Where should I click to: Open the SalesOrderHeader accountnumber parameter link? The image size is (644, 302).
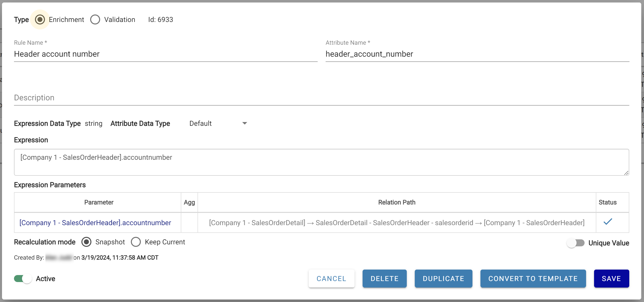pyautogui.click(x=95, y=223)
